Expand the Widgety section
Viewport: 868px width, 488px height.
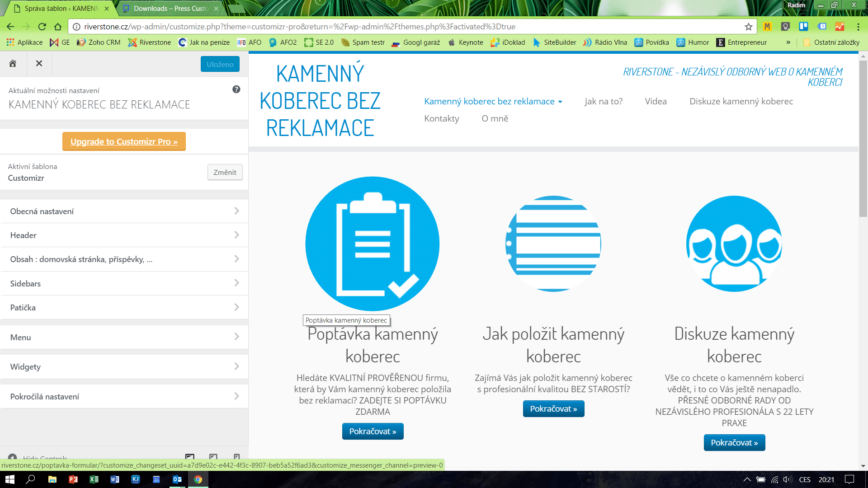pyautogui.click(x=124, y=366)
